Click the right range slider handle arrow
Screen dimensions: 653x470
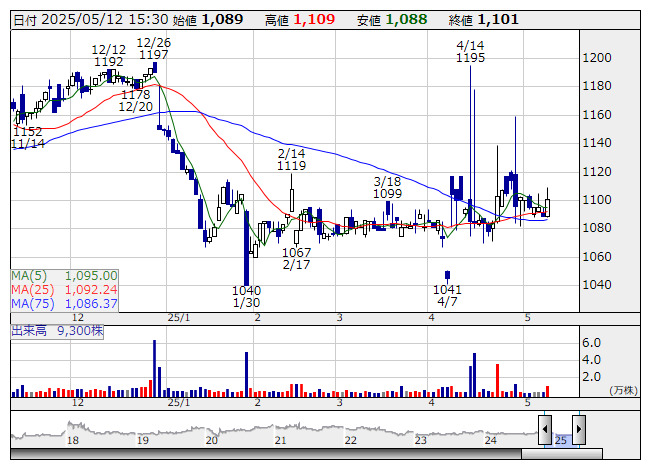[579, 429]
